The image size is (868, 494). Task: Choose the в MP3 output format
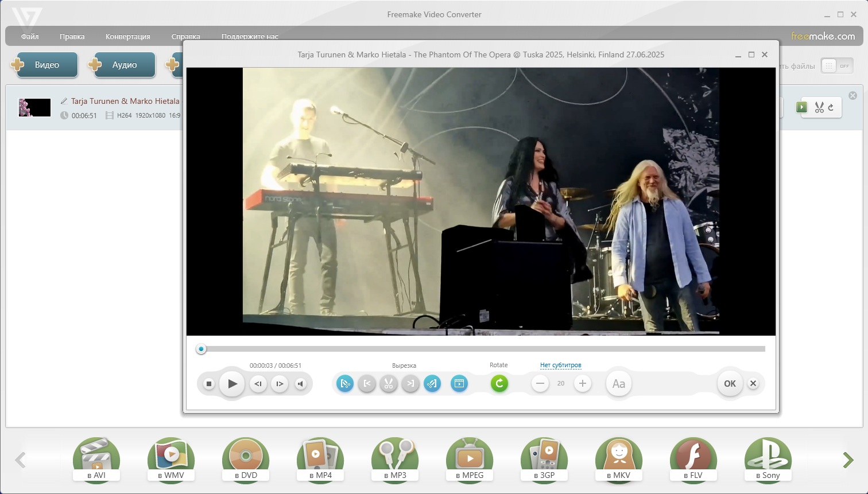[x=395, y=460]
